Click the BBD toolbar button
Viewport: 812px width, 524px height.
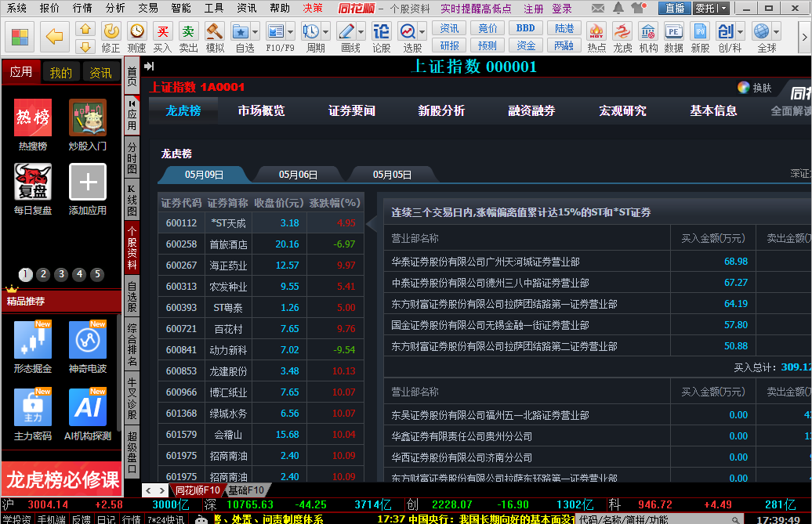tap(526, 28)
